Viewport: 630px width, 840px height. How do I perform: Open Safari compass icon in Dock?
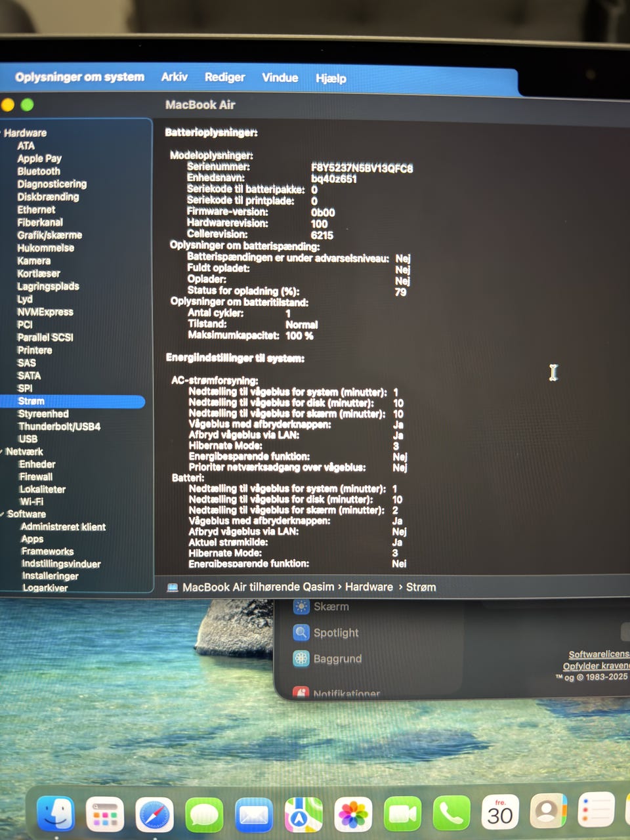[155, 814]
